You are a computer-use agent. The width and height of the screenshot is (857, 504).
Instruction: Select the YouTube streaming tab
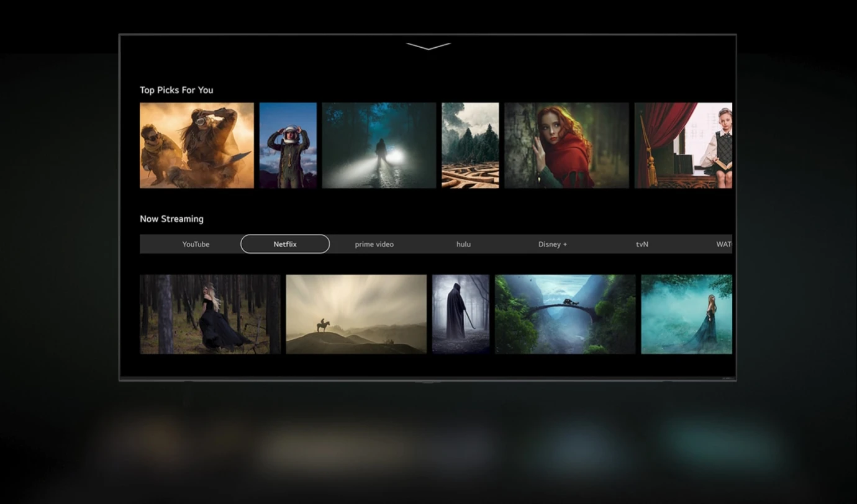(x=196, y=244)
